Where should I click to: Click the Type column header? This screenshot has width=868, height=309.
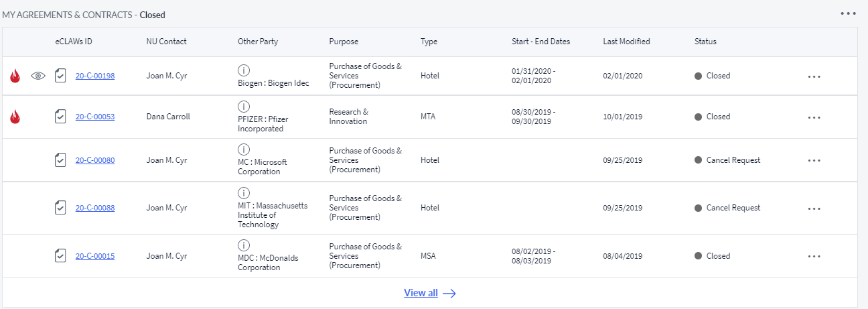[x=429, y=42]
